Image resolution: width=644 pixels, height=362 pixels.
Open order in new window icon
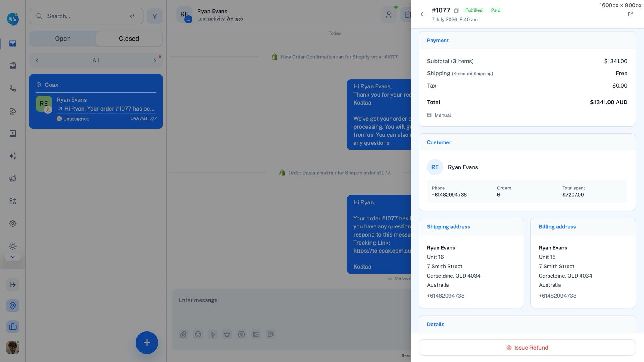[x=630, y=14]
